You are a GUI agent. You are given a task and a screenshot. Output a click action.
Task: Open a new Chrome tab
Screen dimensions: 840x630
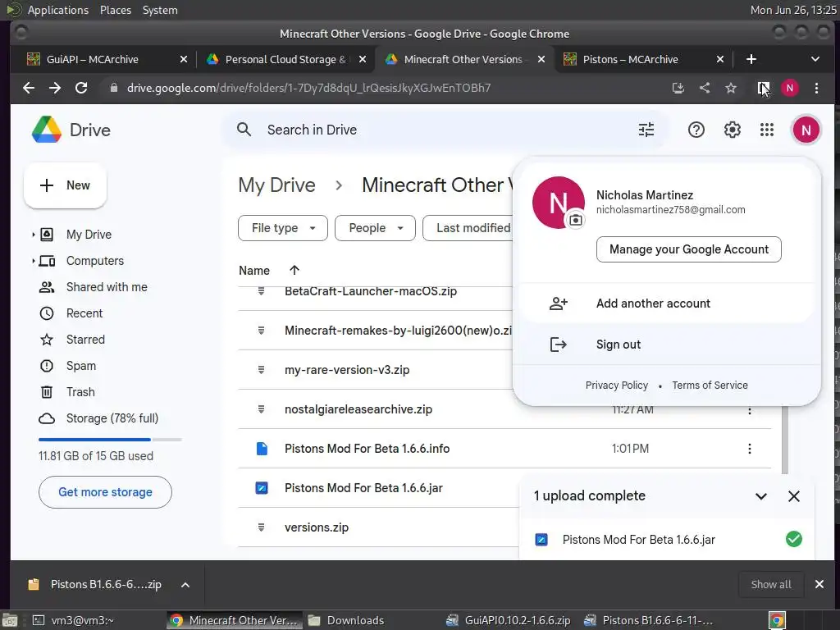point(751,59)
